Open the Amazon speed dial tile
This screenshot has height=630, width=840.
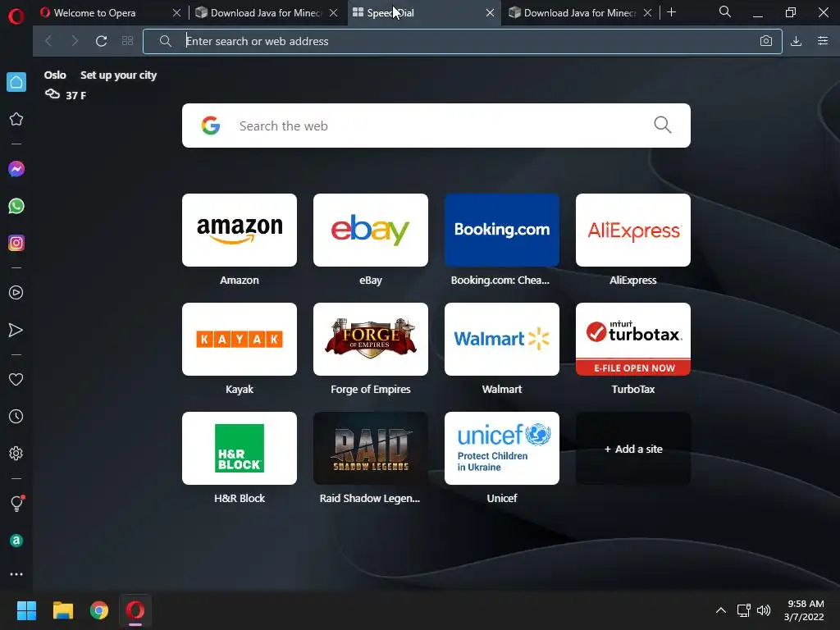(x=240, y=230)
